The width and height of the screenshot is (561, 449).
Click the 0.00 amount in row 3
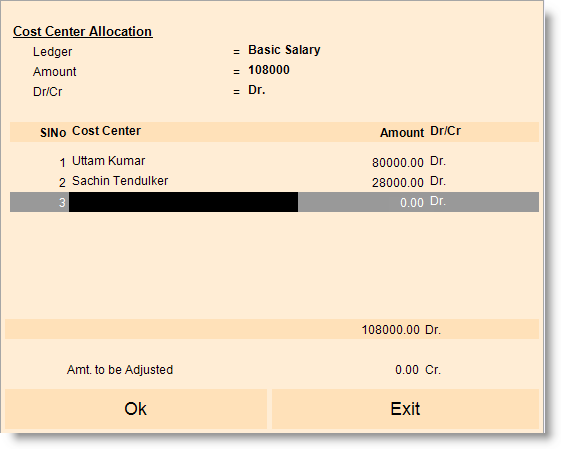click(x=411, y=203)
